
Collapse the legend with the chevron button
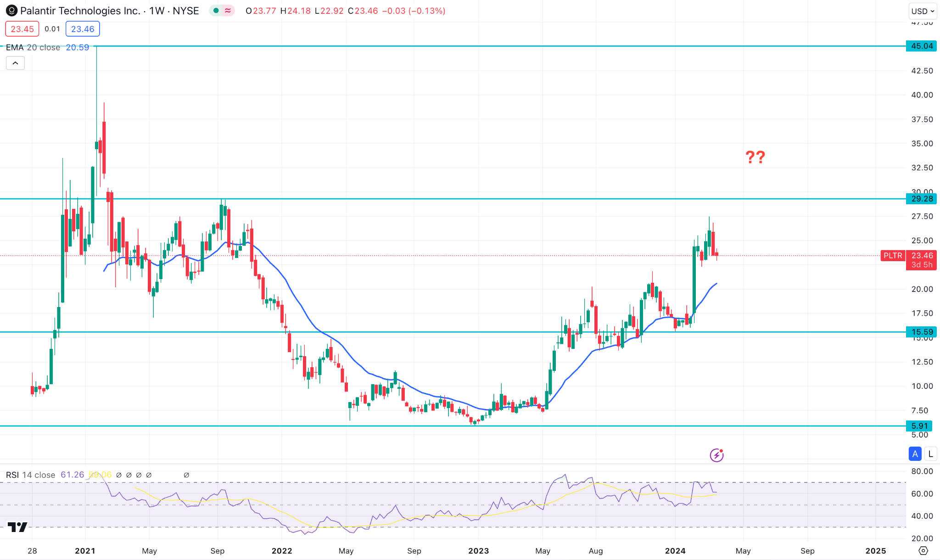[x=15, y=63]
